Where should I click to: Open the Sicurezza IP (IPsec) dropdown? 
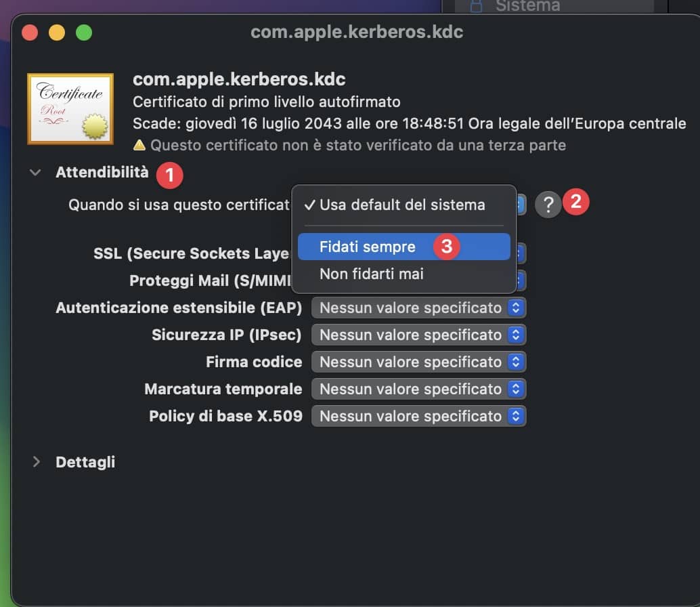pos(419,335)
